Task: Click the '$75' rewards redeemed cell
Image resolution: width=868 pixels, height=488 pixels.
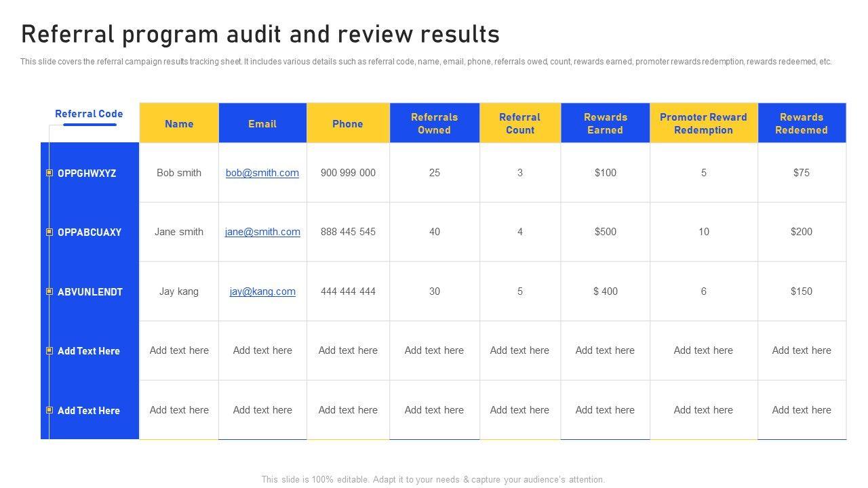Action: coord(802,173)
